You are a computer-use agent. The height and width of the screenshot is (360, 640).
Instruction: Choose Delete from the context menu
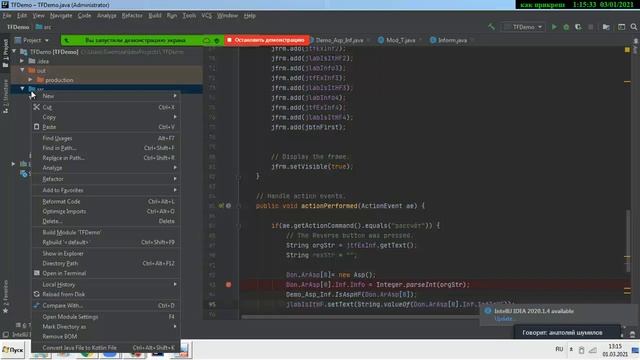(x=106, y=221)
